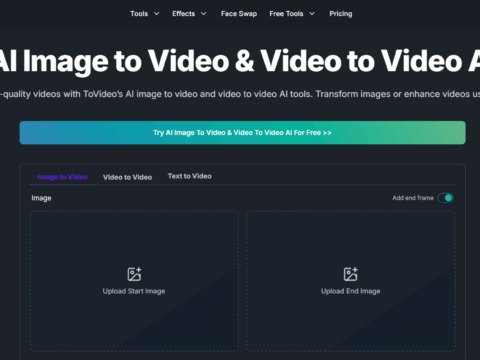Expand the Free Tools menu chevron
Screen dimensions: 480x360
point(312,14)
